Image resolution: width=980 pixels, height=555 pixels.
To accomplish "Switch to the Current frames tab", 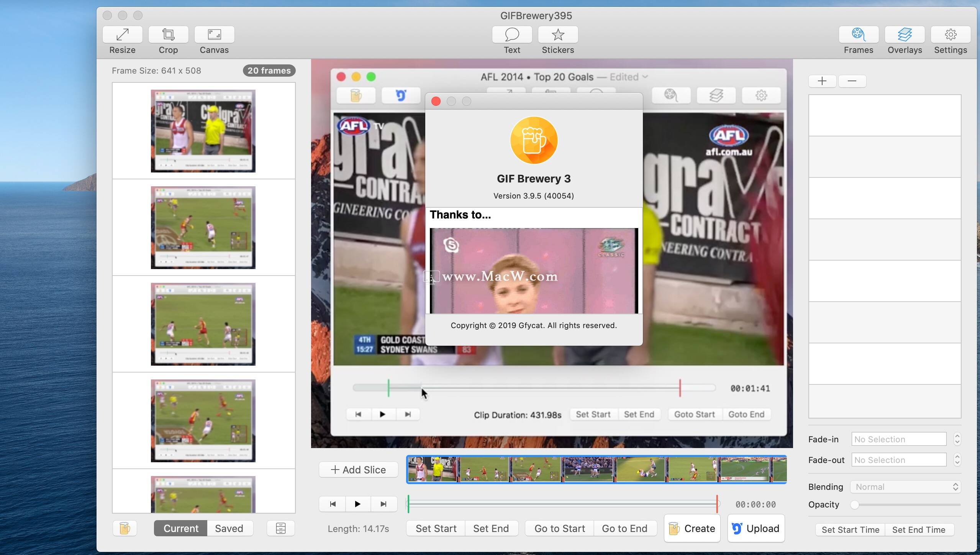I will point(181,528).
